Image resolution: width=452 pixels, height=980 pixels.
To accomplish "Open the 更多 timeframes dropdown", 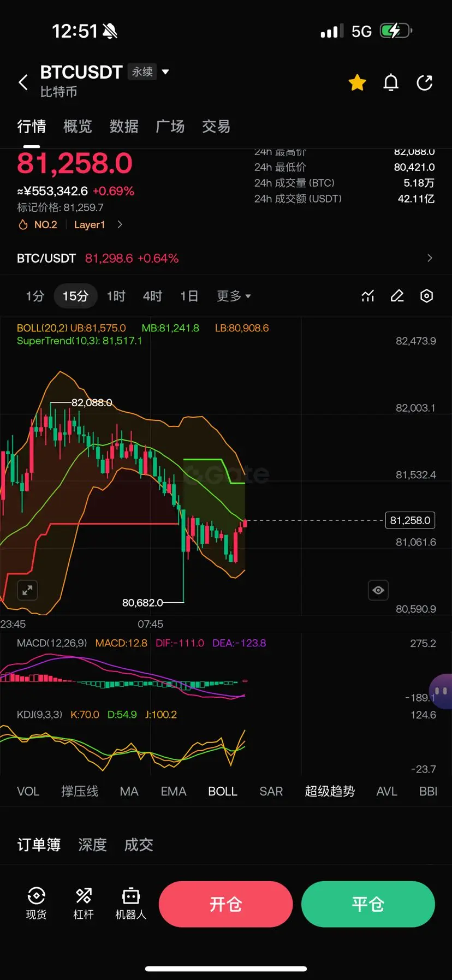I will (234, 296).
